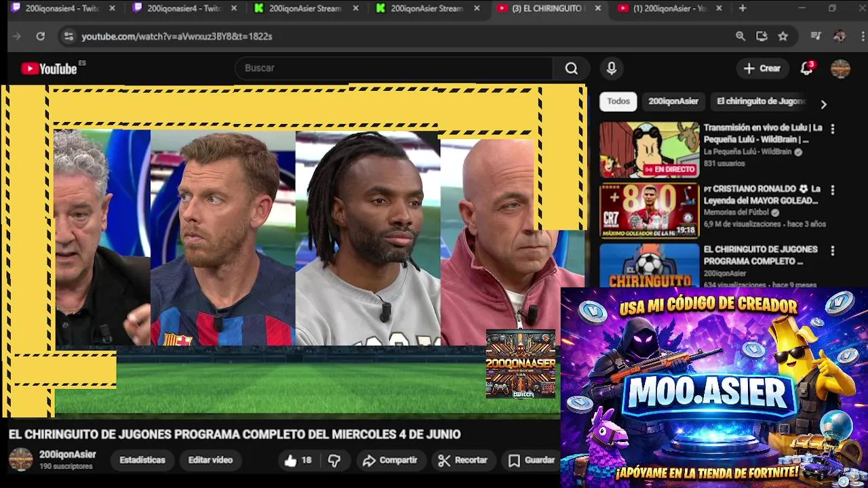Open options menu for La Pequeña Lulú video
This screenshot has width=868, height=488.
pyautogui.click(x=833, y=129)
